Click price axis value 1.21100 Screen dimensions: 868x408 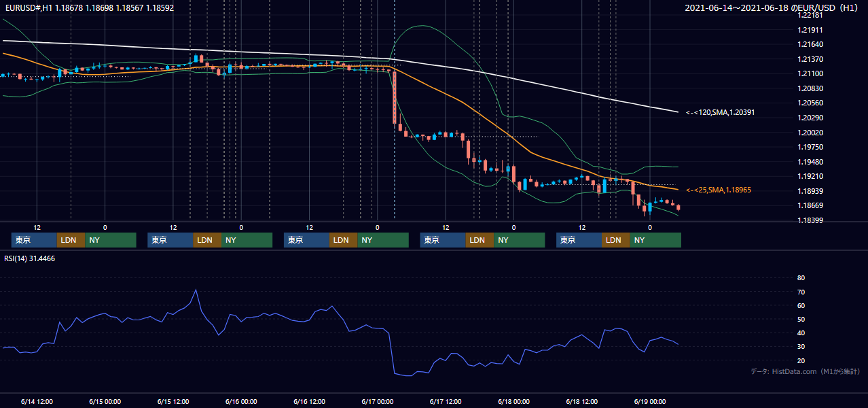[810, 74]
